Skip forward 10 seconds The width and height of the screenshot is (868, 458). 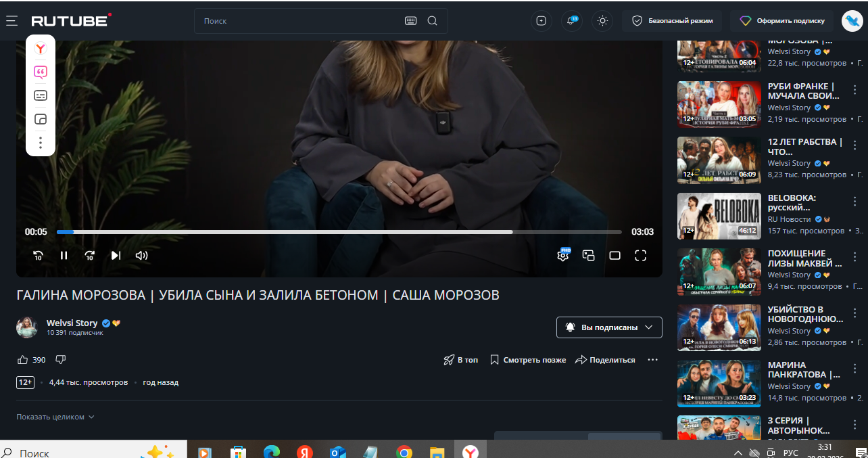[x=90, y=255]
